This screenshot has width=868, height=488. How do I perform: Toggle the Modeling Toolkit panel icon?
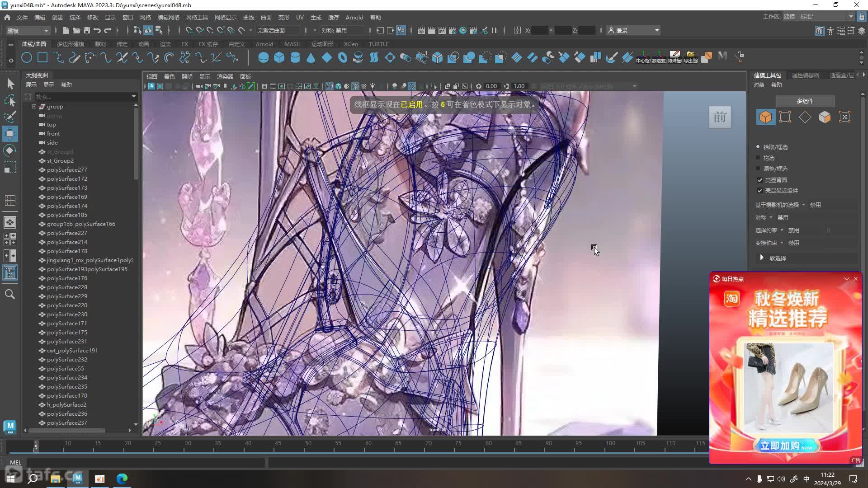pos(819,30)
